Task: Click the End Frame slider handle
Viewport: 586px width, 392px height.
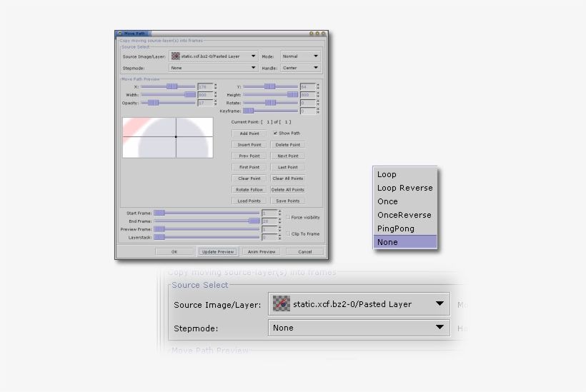Action: point(254,221)
